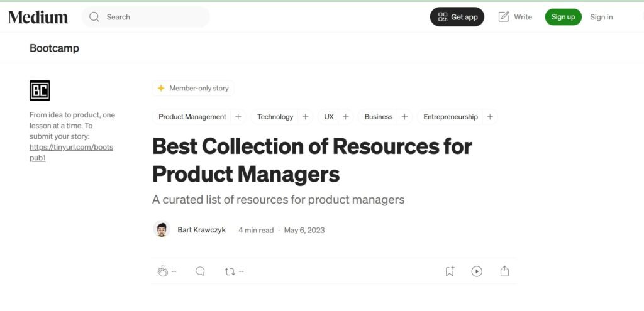Open the Product Management topic tag
Screen dimensions: 644x311
coord(192,117)
